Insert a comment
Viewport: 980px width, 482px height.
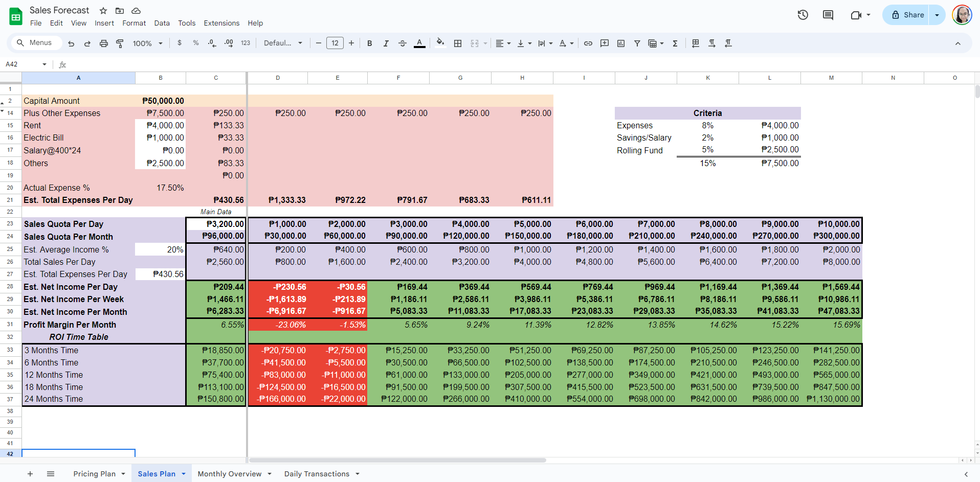click(x=605, y=43)
